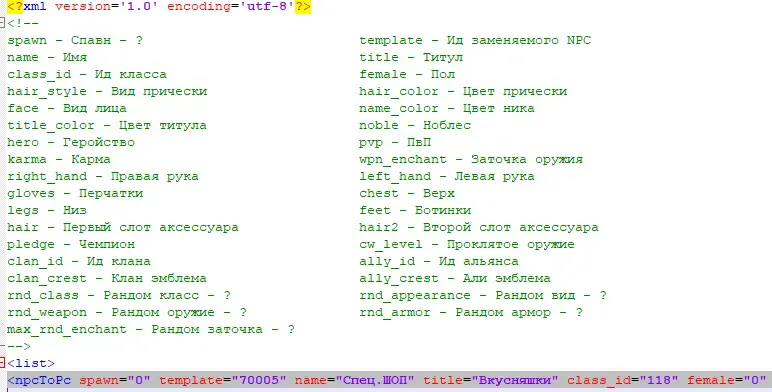Click 'max_rnd_enchant - Рандом заточка' line
772x392 pixels.
tap(151, 329)
